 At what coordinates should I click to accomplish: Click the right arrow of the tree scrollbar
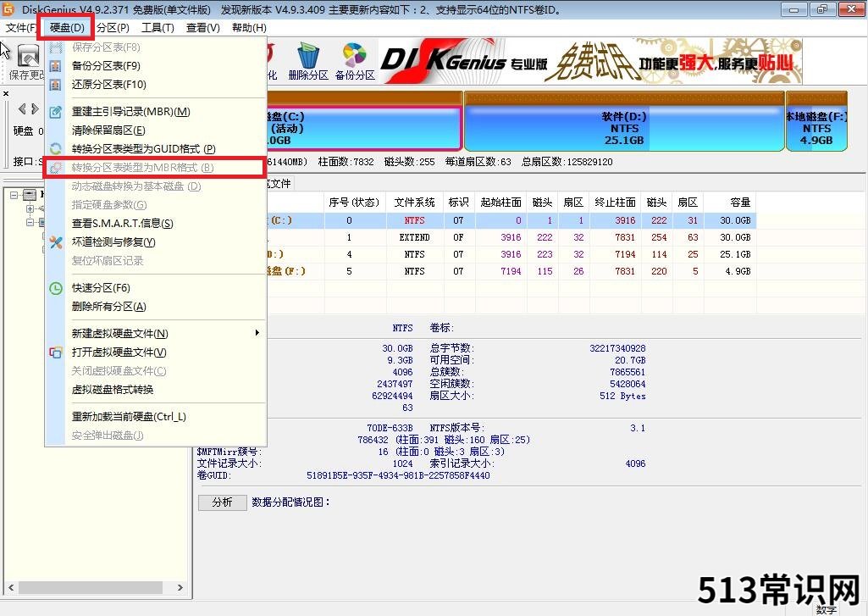[x=180, y=587]
